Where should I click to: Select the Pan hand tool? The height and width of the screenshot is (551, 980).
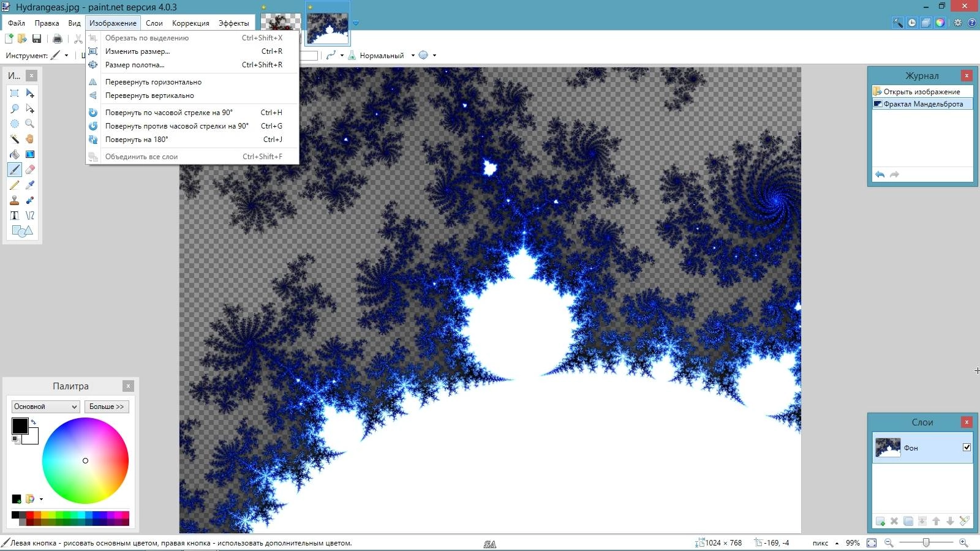[x=30, y=139]
